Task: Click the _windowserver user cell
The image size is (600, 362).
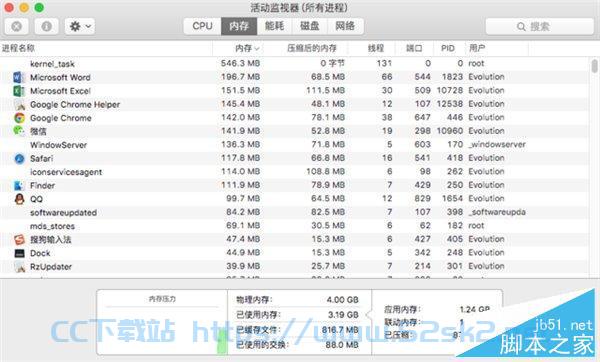Action: click(497, 145)
